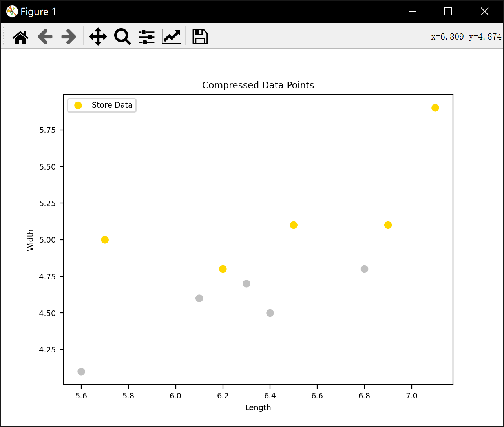Click the 'Figure 1' window title text
This screenshot has height=427, width=504.
point(38,12)
